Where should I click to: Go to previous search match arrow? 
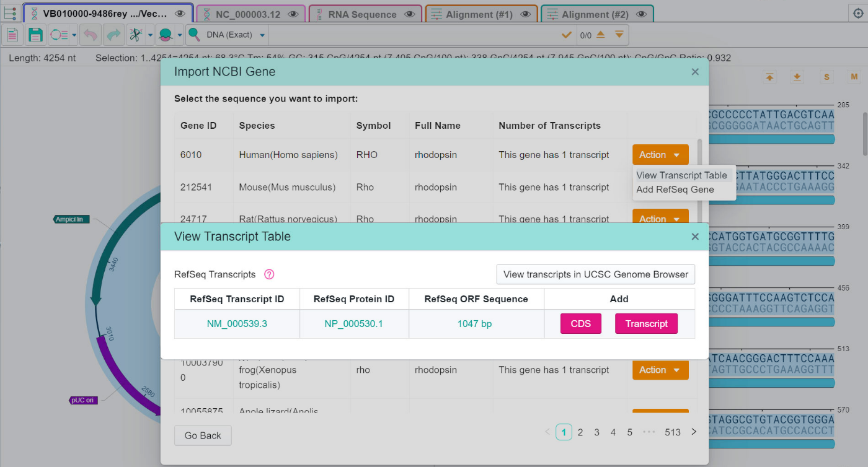[600, 35]
